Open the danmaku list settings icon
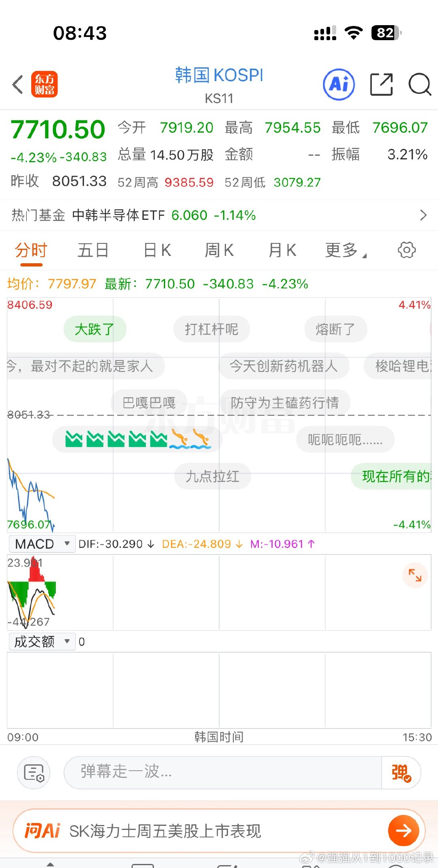The image size is (438, 868). click(x=34, y=772)
